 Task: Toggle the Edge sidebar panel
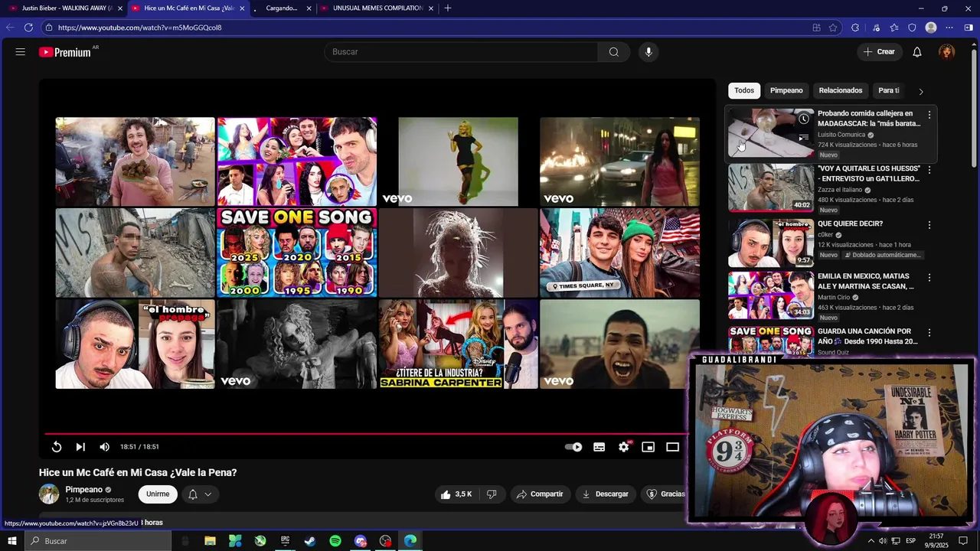tap(969, 28)
